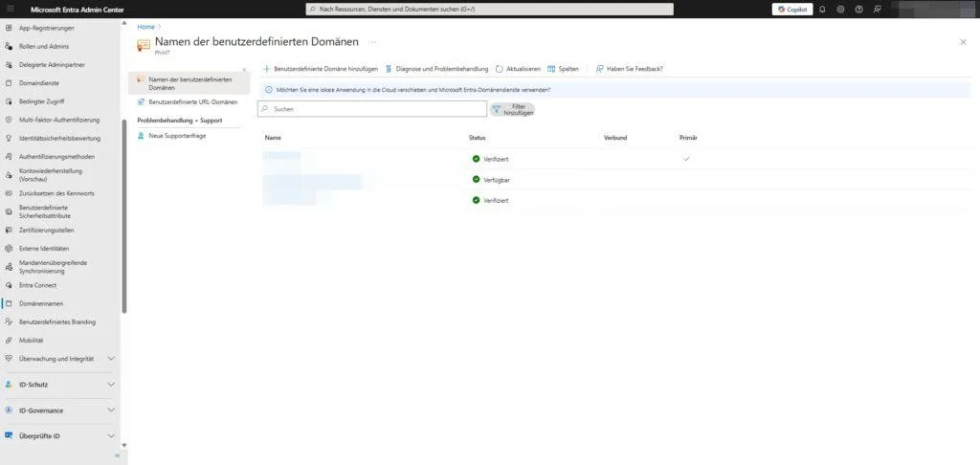The width and height of the screenshot is (980, 465).
Task: Click Diagnose und Problembehandlung
Action: (436, 69)
